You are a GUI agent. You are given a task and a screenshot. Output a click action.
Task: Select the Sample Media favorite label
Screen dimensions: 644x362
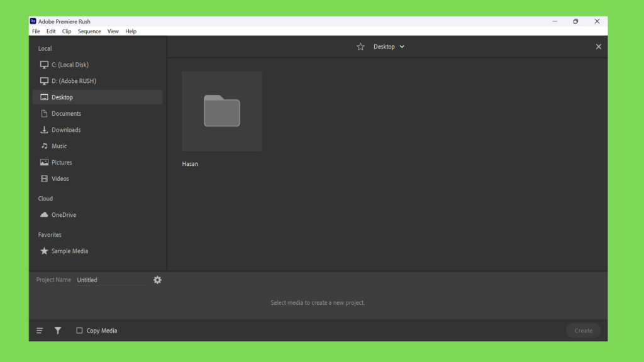(70, 251)
